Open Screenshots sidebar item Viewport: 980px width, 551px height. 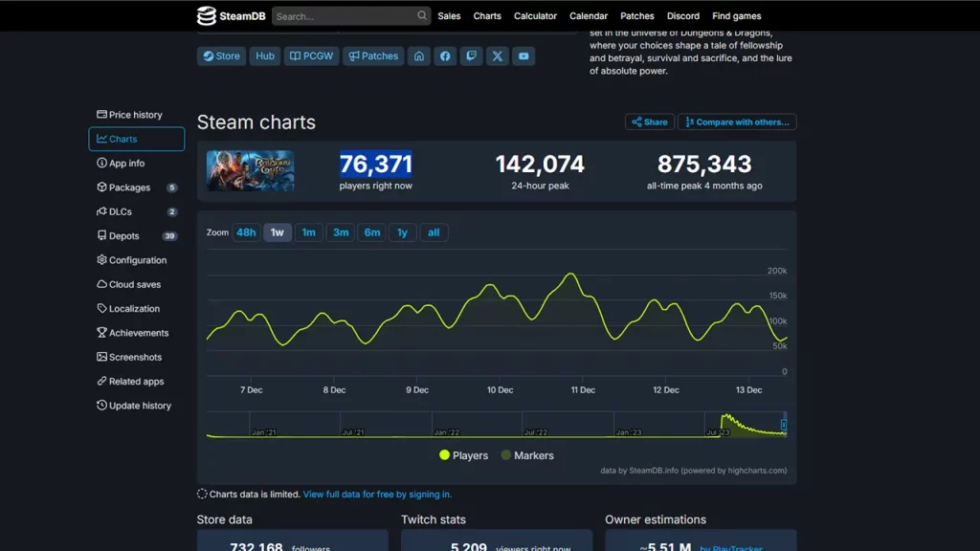click(x=136, y=358)
